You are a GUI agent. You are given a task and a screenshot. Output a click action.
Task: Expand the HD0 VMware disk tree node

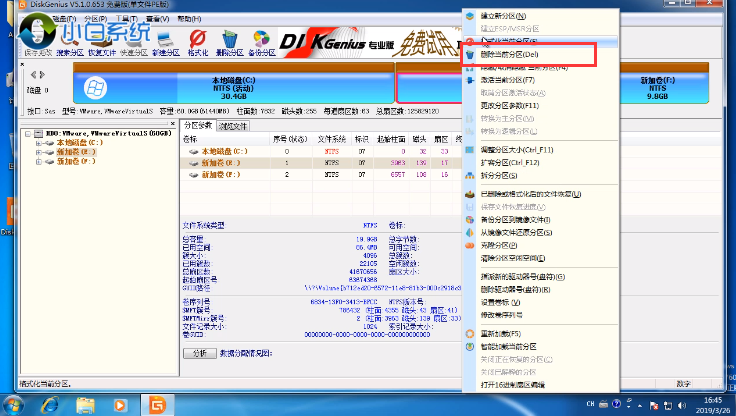click(x=28, y=134)
